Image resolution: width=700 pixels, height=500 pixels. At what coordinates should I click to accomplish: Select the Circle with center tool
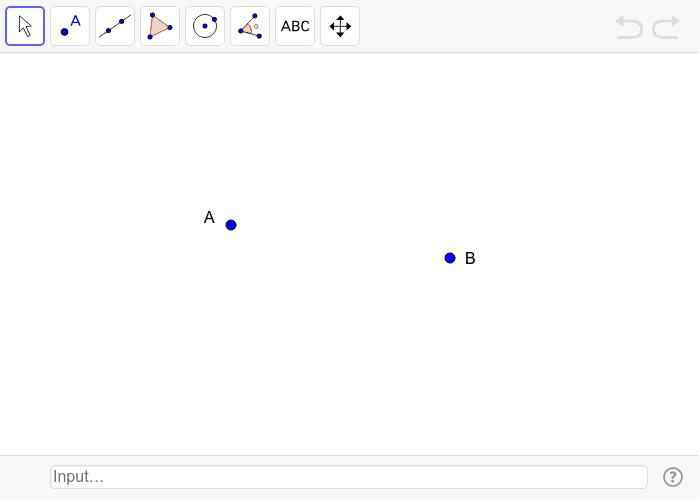coord(205,26)
